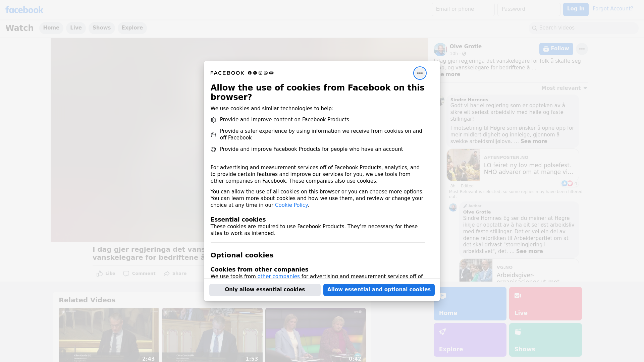Click the Share arrow icon
644x362 pixels.
click(167, 274)
